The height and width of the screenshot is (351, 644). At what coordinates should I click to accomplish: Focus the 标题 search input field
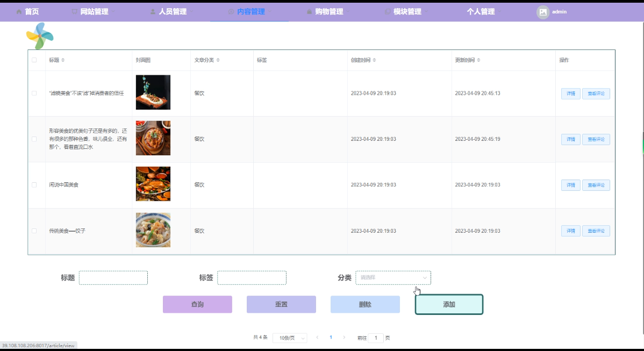click(x=113, y=277)
